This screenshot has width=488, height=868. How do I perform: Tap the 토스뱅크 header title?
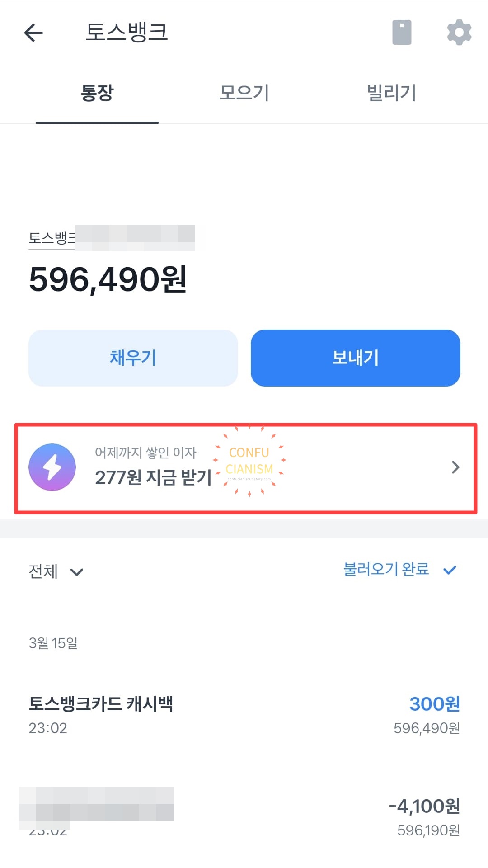127,32
